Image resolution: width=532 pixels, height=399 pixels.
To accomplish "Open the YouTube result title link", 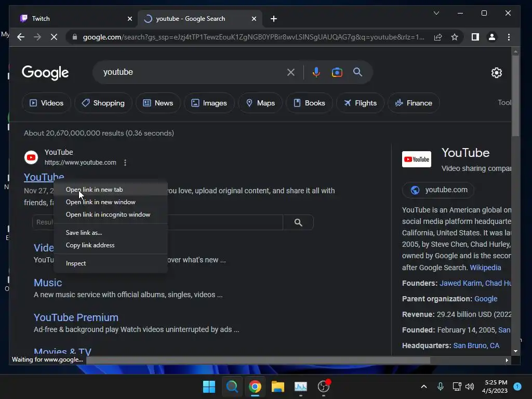I will pyautogui.click(x=44, y=177).
